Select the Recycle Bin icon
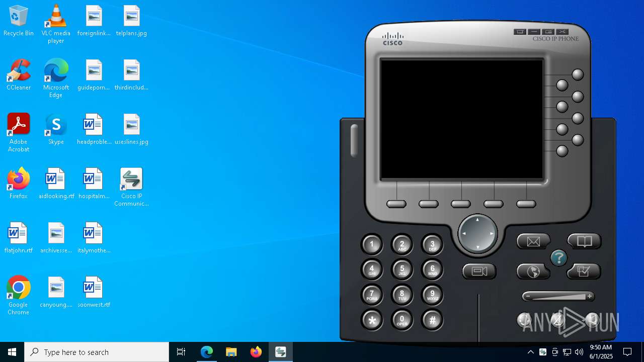 19,21
